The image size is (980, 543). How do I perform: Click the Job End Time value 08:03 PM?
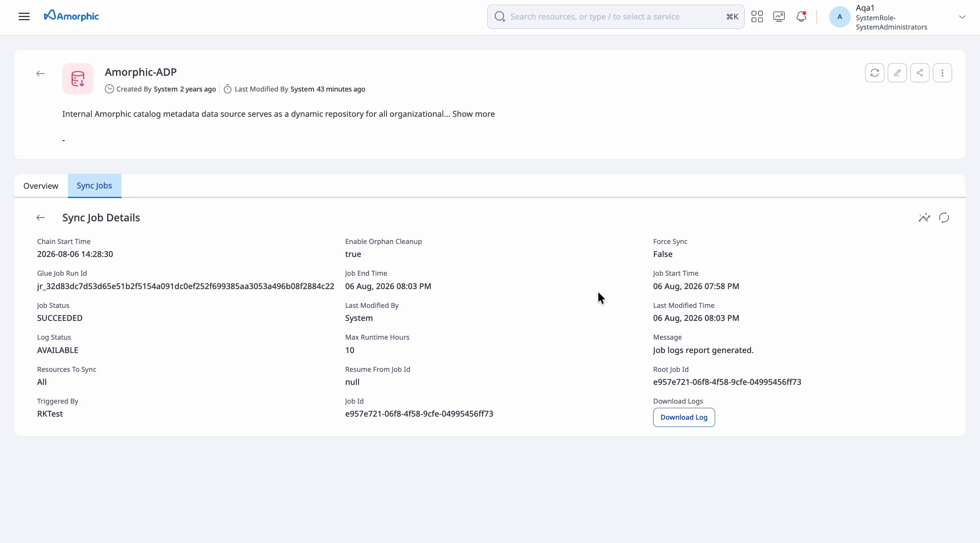click(x=388, y=286)
